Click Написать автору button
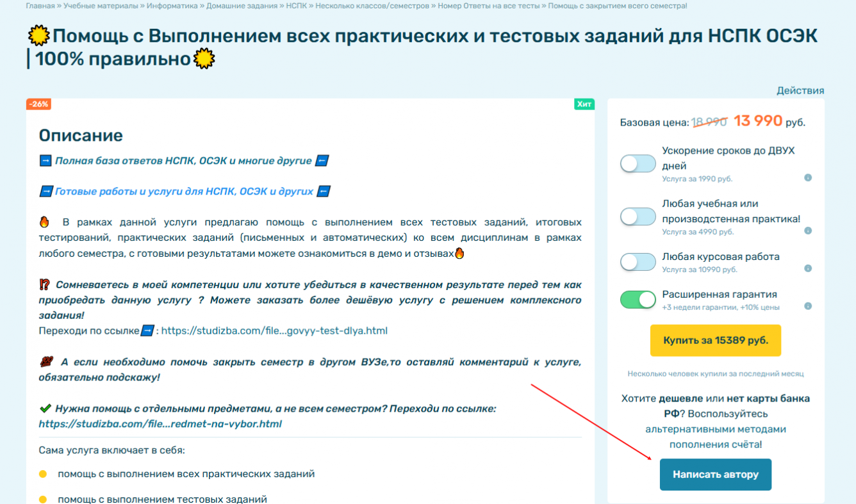Viewport: 856px width, 504px height. 716,475
